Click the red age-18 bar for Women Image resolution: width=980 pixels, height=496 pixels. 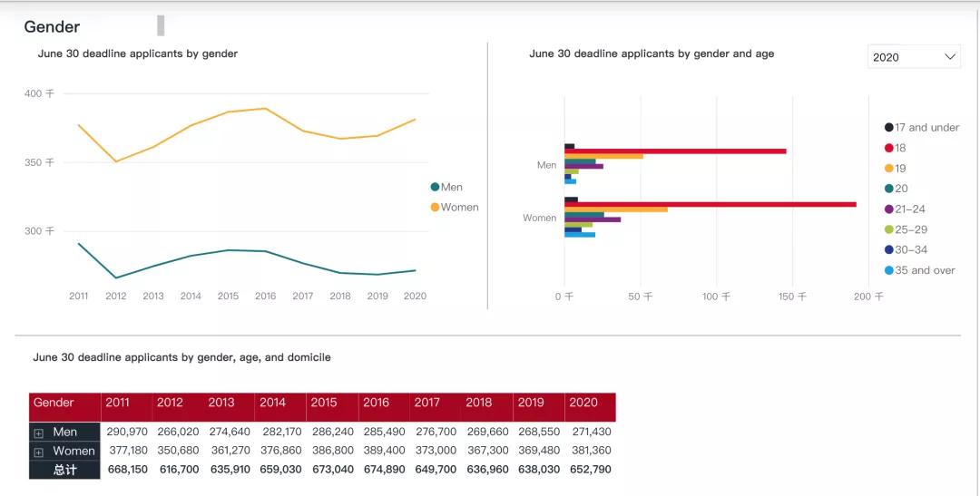click(x=708, y=204)
